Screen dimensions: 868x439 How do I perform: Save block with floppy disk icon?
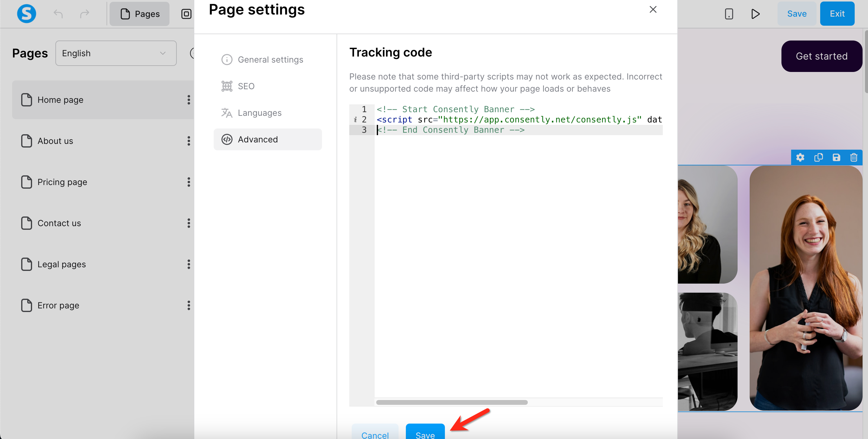(x=836, y=158)
